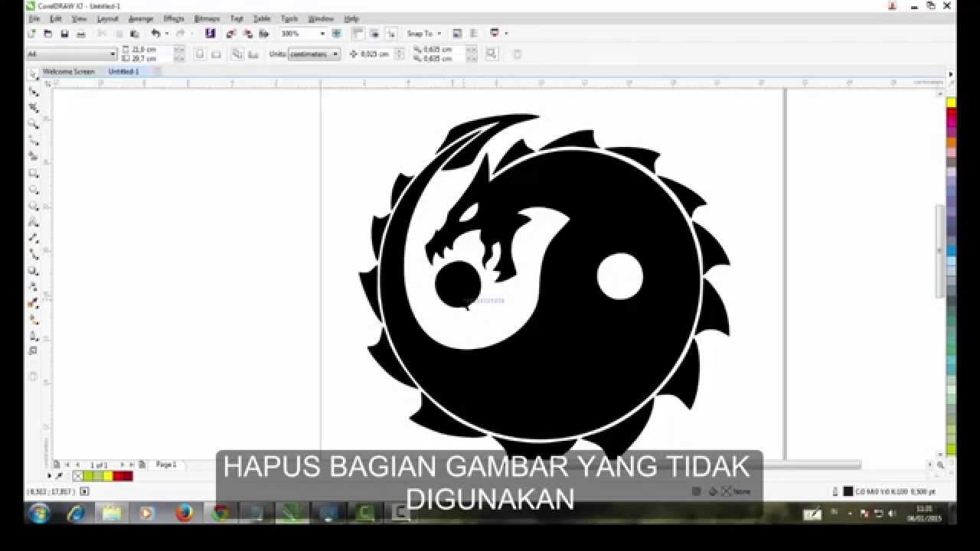Select the Ellipse tool
The width and height of the screenshot is (980, 551).
pyautogui.click(x=34, y=189)
